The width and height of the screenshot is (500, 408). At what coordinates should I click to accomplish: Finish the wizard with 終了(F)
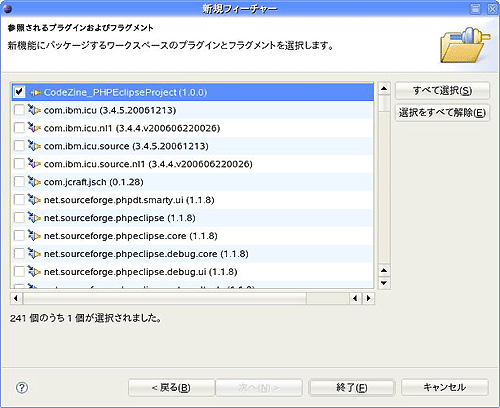(352, 388)
